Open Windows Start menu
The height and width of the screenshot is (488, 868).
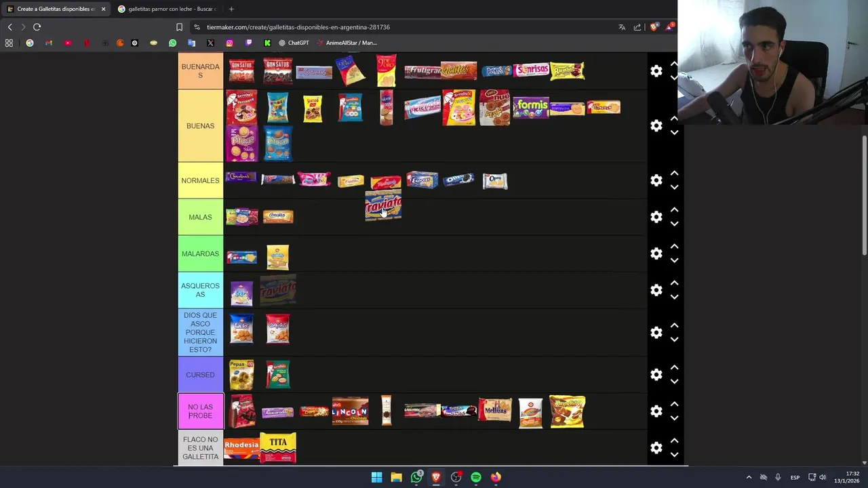click(x=376, y=477)
